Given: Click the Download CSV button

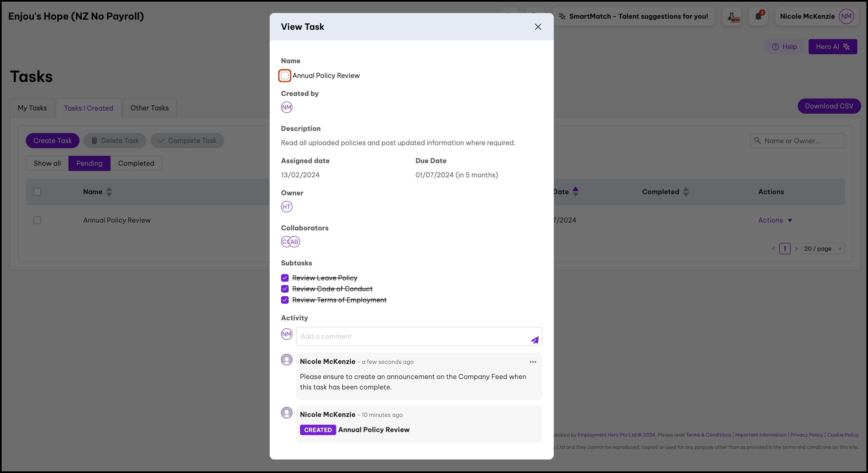Looking at the screenshot, I should (828, 106).
